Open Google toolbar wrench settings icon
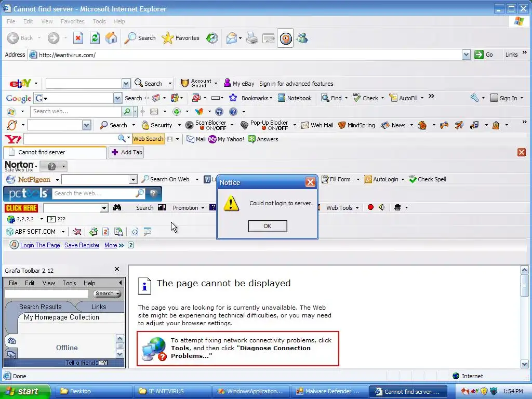 [474, 98]
